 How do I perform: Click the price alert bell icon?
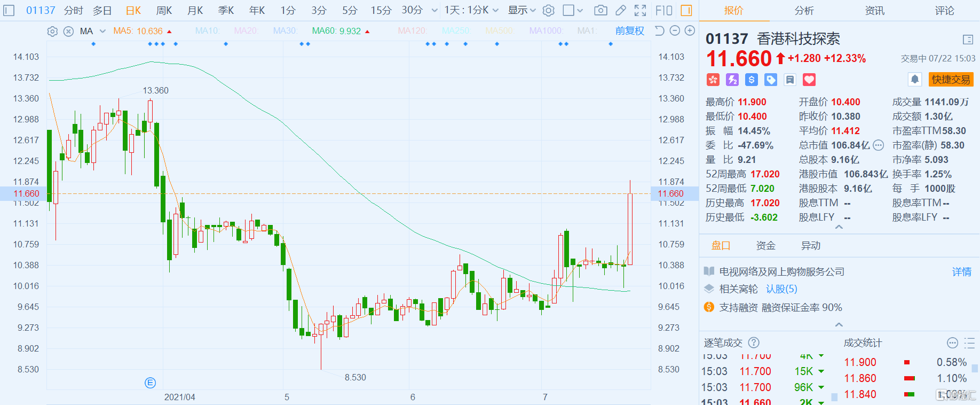click(914, 80)
